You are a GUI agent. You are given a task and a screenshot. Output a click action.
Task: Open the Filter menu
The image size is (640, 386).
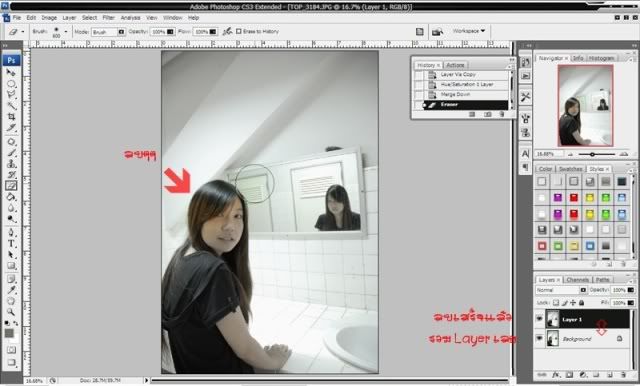click(x=108, y=18)
